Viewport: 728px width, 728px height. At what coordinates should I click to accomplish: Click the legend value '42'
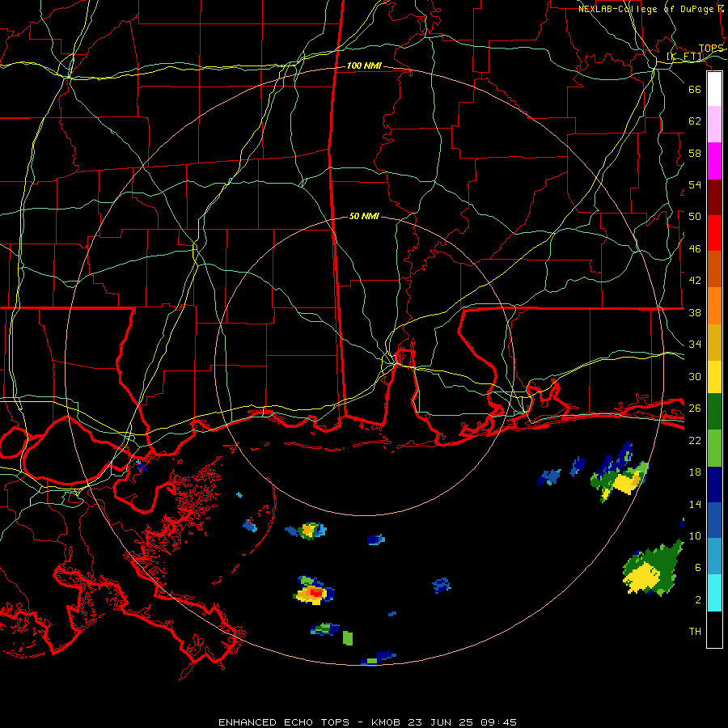tap(695, 281)
